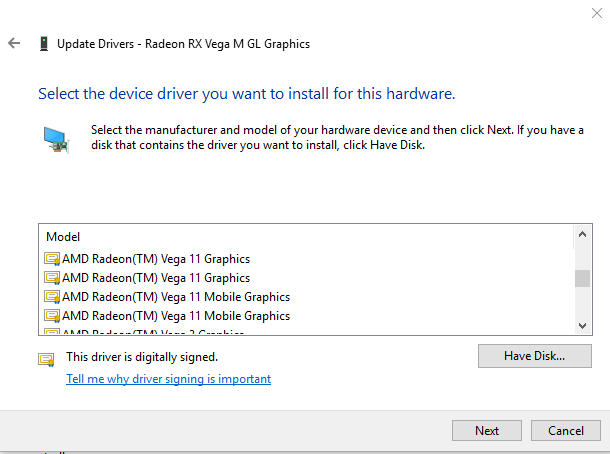Open the Have Disk dialog
The image size is (610, 454).
tap(535, 356)
